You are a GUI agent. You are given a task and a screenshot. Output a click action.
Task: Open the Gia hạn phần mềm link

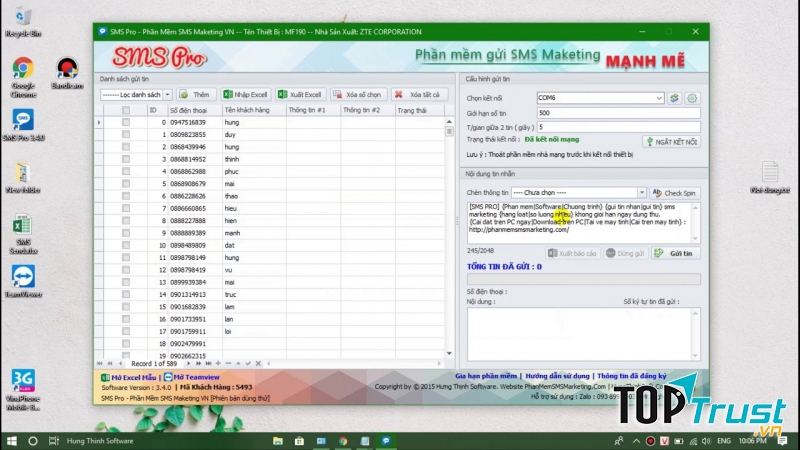pyautogui.click(x=486, y=376)
